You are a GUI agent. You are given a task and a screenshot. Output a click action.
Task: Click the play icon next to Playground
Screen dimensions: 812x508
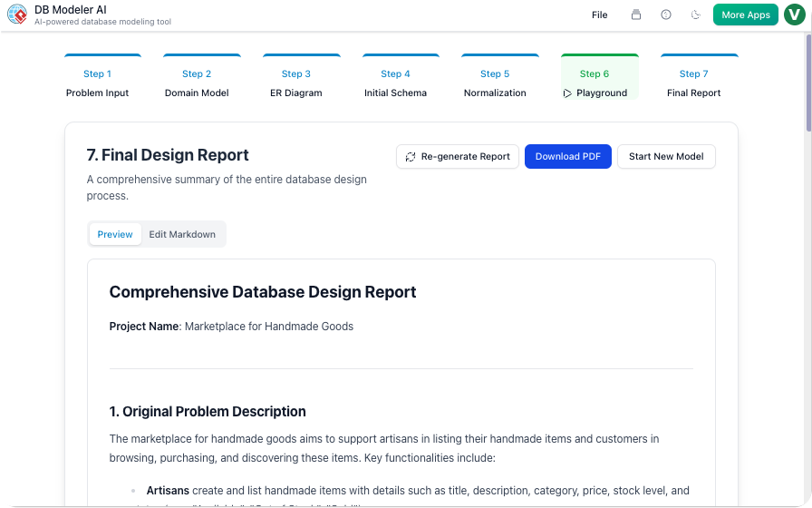[567, 93]
